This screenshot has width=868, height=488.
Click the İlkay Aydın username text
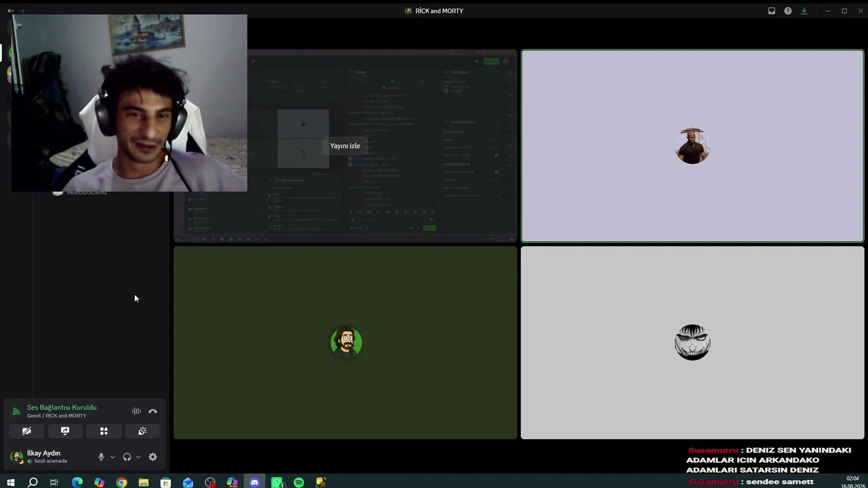click(43, 453)
